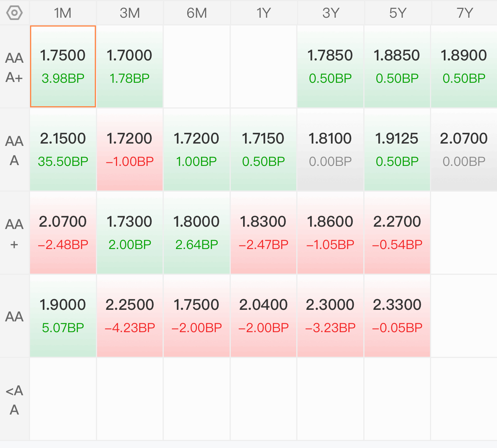This screenshot has height=448, width=497.
Task: Click the AA+ rating row label
Action: [15, 234]
